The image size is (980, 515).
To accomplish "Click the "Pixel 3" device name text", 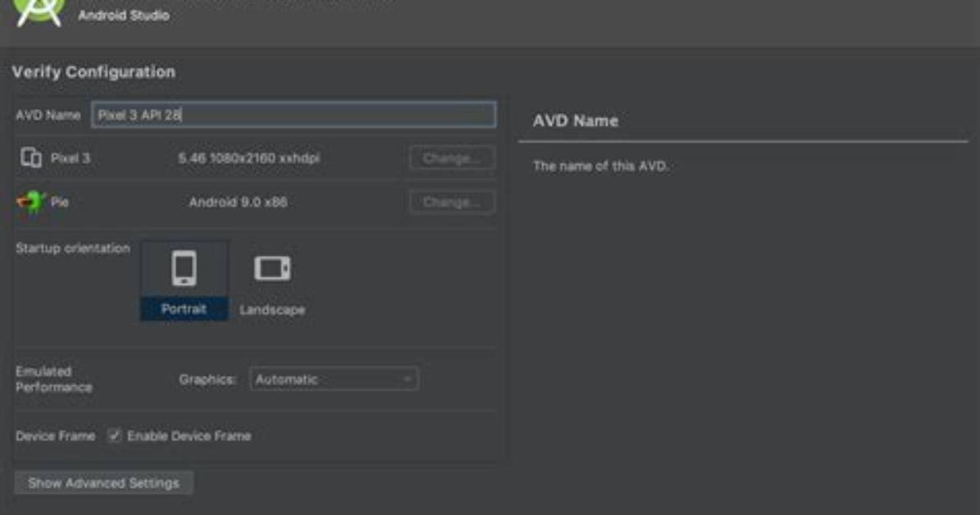I will pos(70,158).
